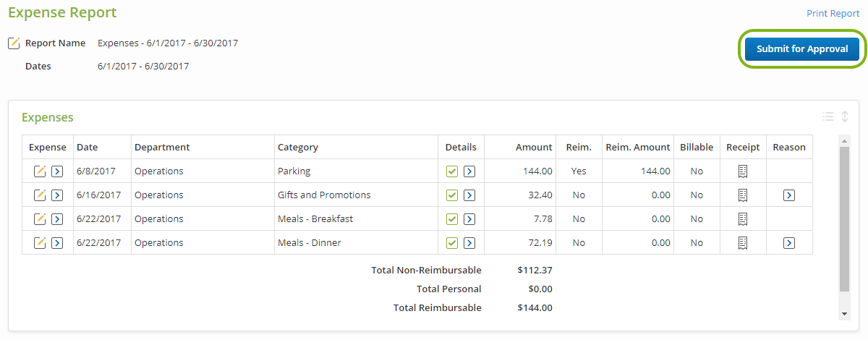Open receipt for Parking expense
This screenshot has height=340, width=868.
[743, 171]
